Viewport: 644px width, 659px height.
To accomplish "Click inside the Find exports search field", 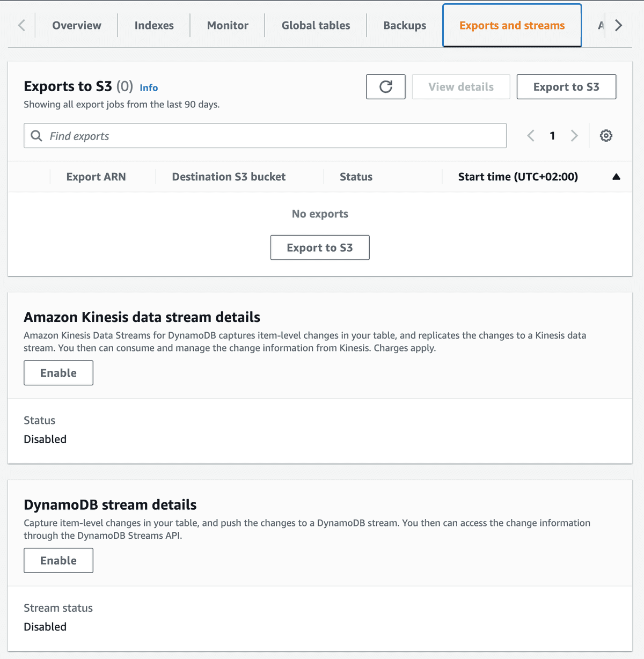I will 215,136.
